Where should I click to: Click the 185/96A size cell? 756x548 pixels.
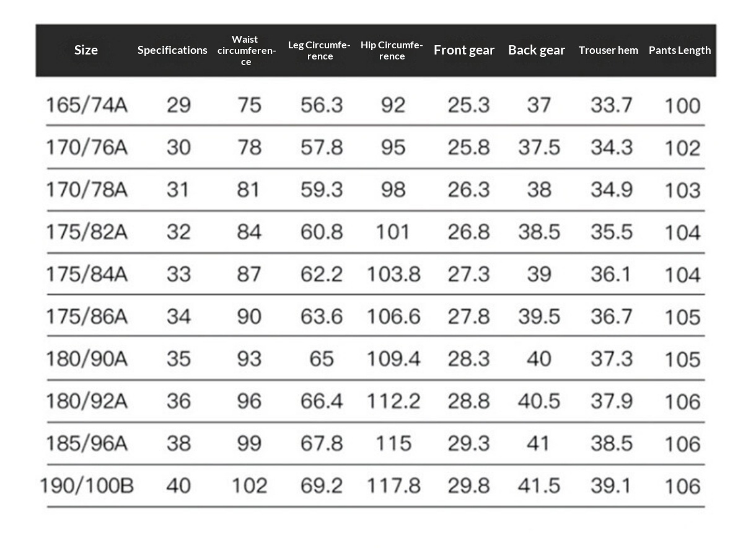point(87,443)
